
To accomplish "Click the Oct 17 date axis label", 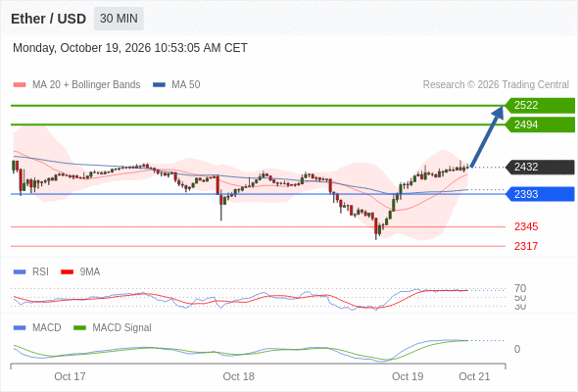I will click(70, 376).
